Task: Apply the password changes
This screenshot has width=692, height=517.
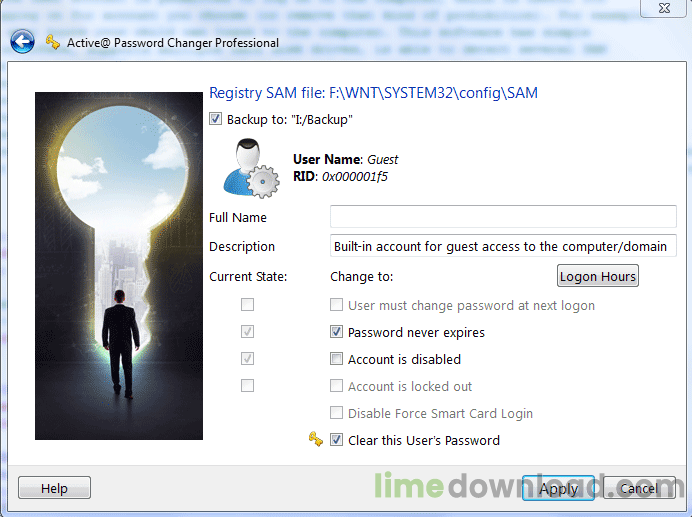Action: click(x=558, y=488)
